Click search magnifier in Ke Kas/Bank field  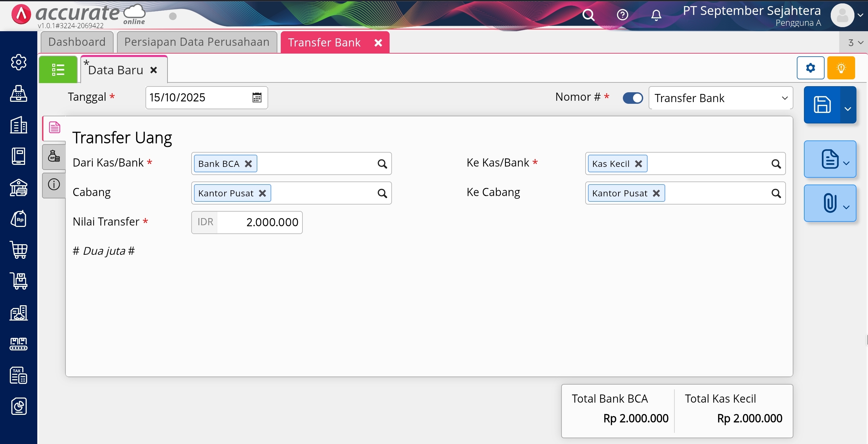point(776,164)
